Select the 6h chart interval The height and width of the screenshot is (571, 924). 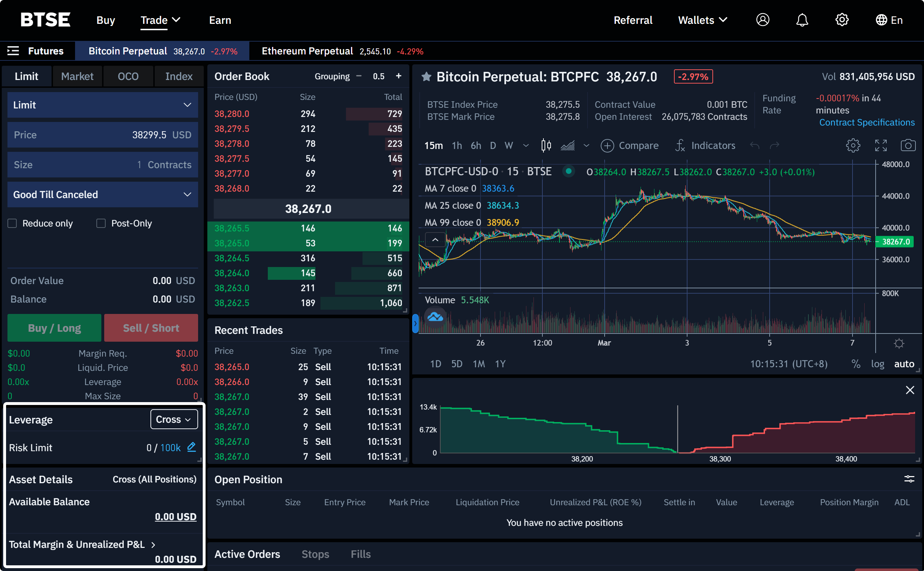tap(476, 145)
